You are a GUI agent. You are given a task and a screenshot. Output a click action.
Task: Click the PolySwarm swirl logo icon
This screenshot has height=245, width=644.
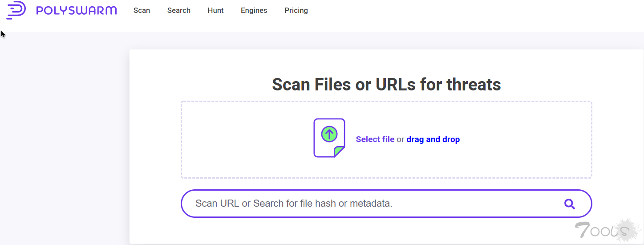16,10
